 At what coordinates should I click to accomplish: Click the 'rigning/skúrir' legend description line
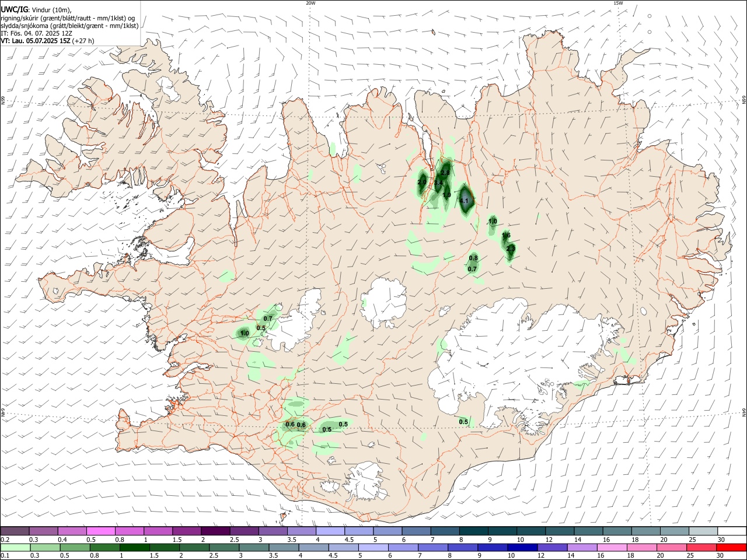tap(68, 17)
